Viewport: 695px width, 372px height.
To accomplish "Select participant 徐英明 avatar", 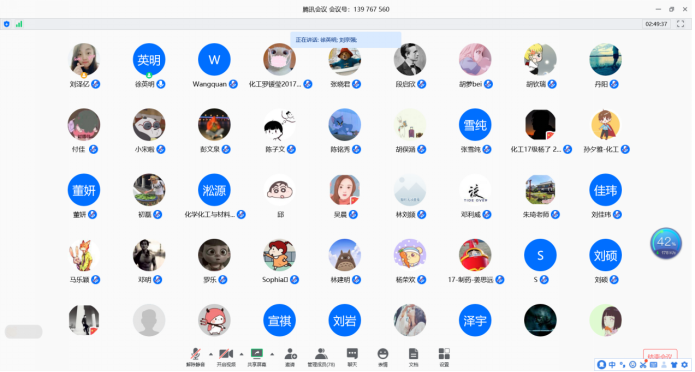I will click(149, 59).
